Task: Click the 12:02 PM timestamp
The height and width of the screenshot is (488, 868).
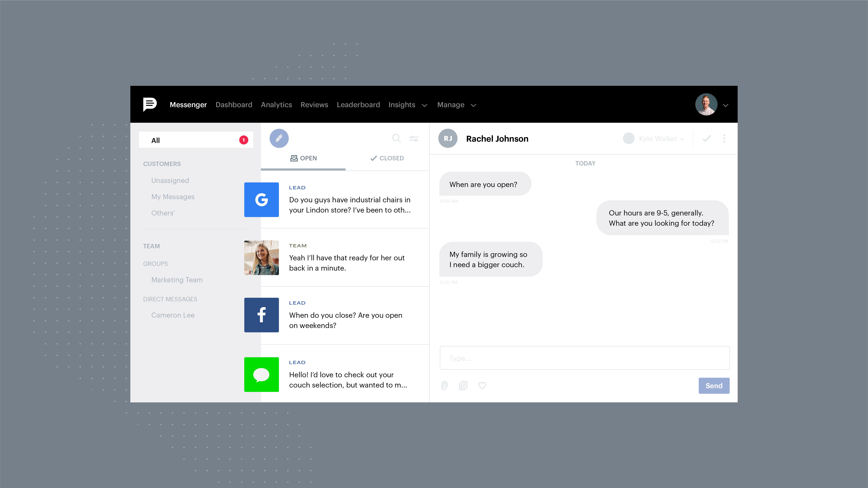Action: point(719,241)
